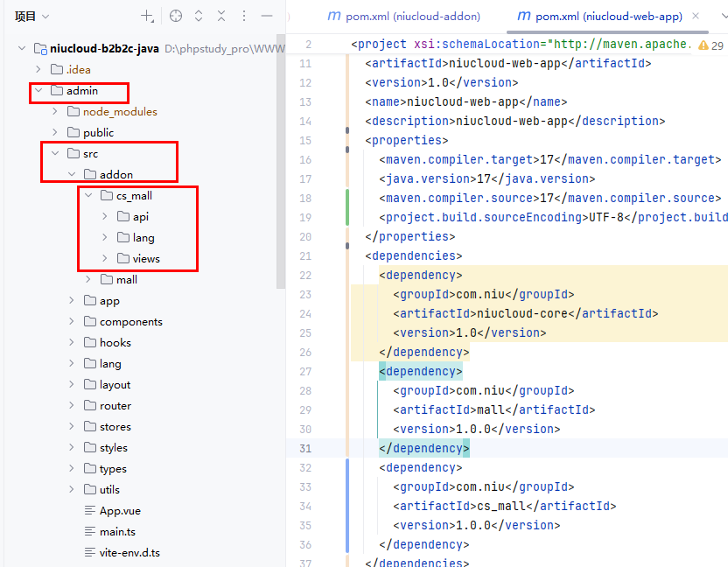728x567 pixels.
Task: Hide the project panel with minimize icon
Action: 267,16
